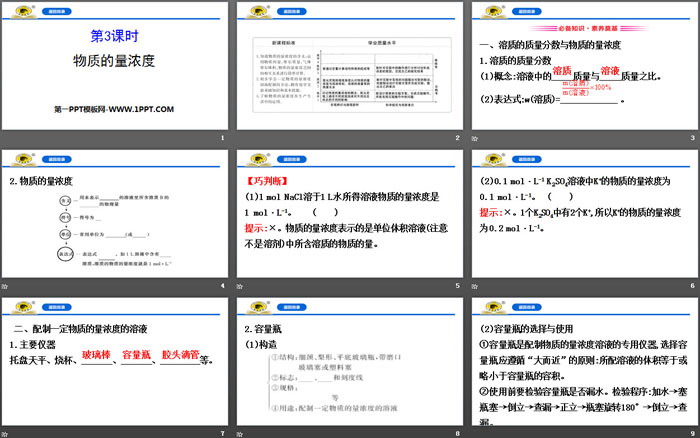Click the logo icon on slide 4
700x438 pixels.
pos(24,159)
